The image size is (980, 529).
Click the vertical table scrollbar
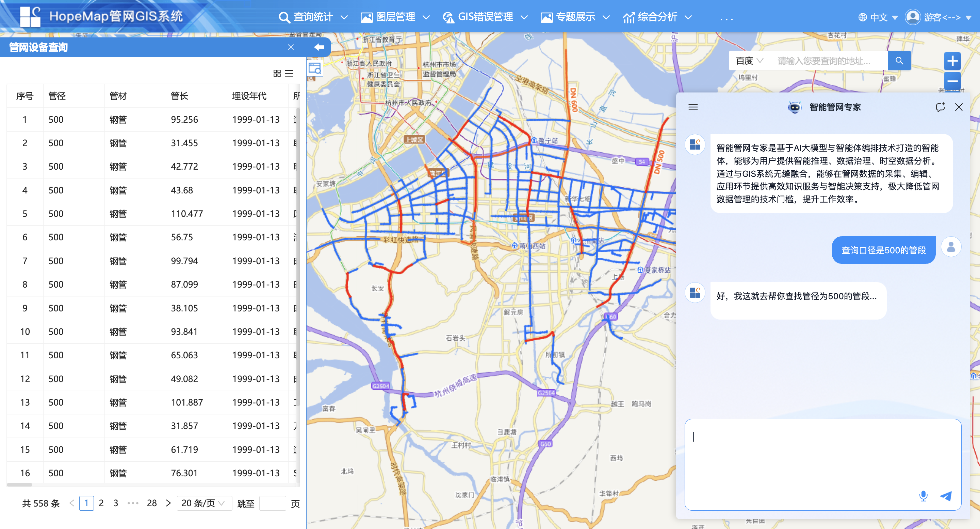point(298,257)
